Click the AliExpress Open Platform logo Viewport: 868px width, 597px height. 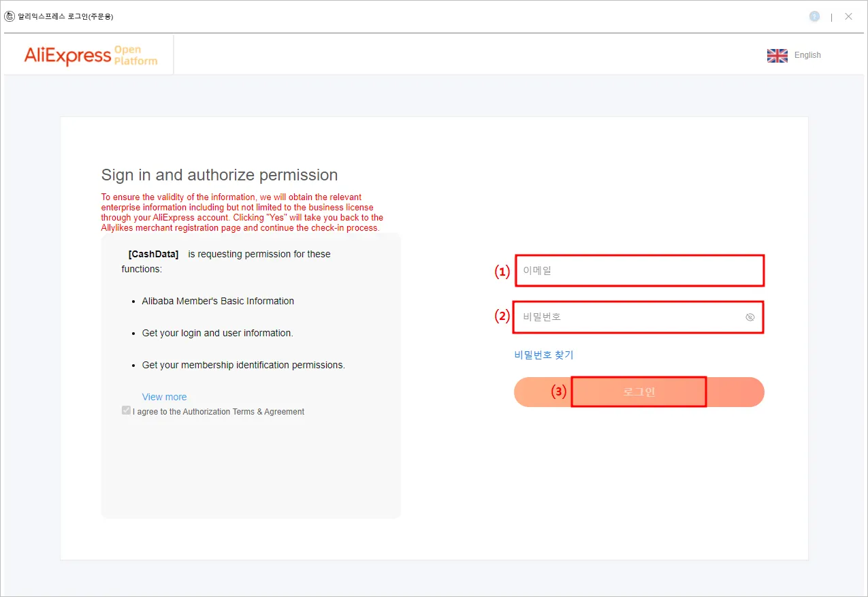91,55
